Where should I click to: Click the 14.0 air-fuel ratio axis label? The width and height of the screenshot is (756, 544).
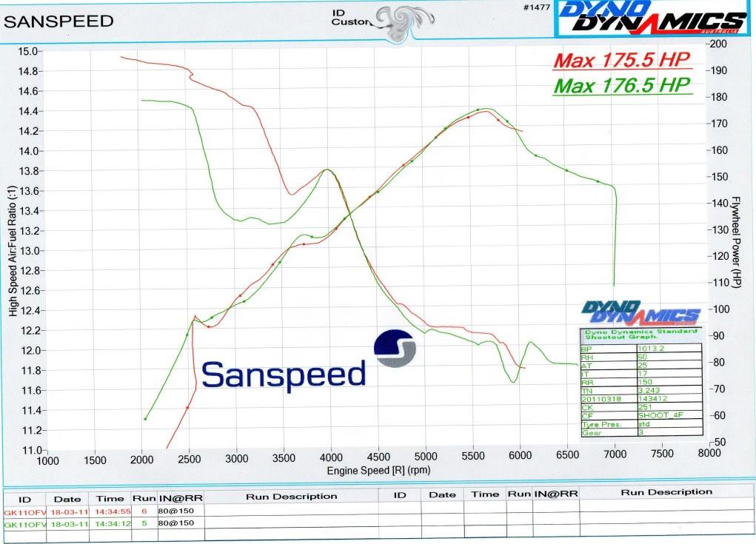(x=27, y=151)
